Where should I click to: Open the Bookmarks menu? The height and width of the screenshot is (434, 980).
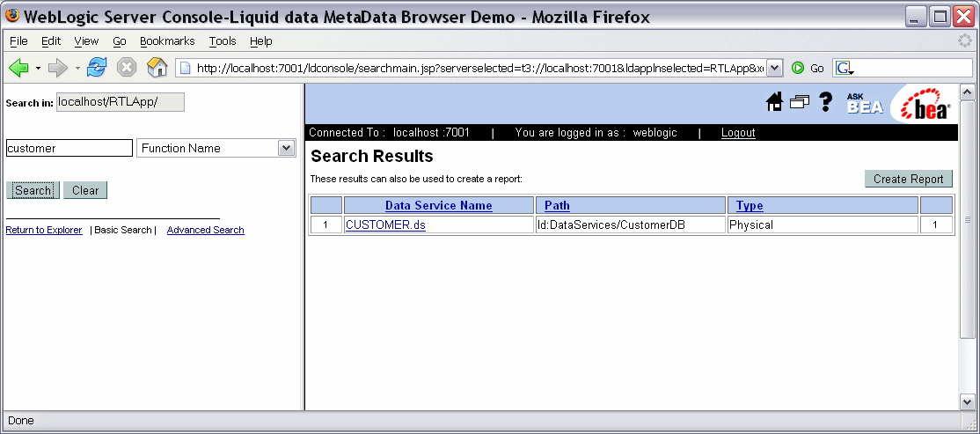(x=167, y=41)
